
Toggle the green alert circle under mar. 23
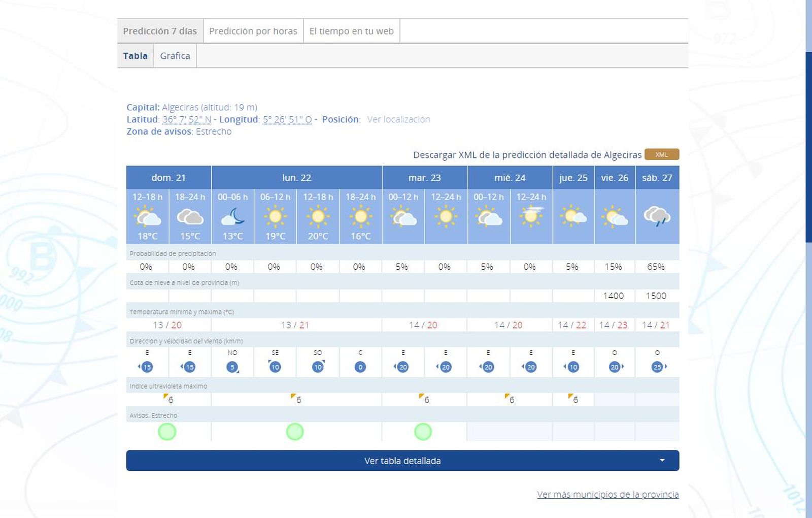coord(422,431)
